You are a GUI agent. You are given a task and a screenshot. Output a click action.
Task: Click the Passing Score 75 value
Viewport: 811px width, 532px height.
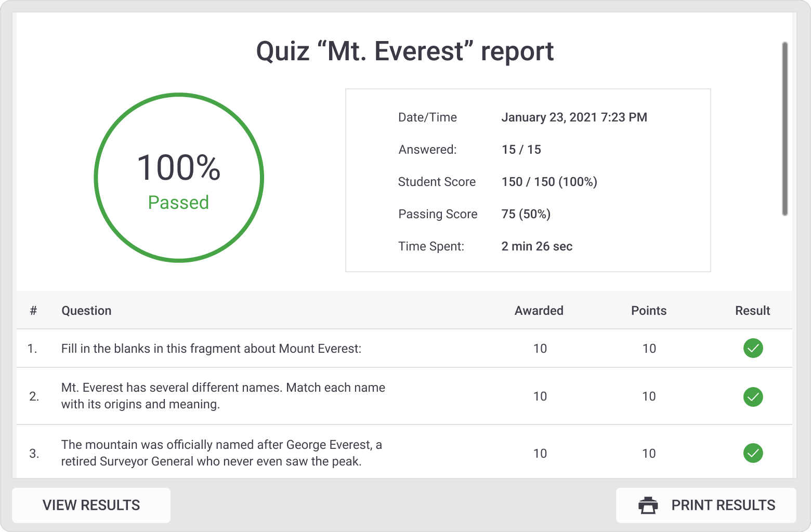[x=525, y=214]
